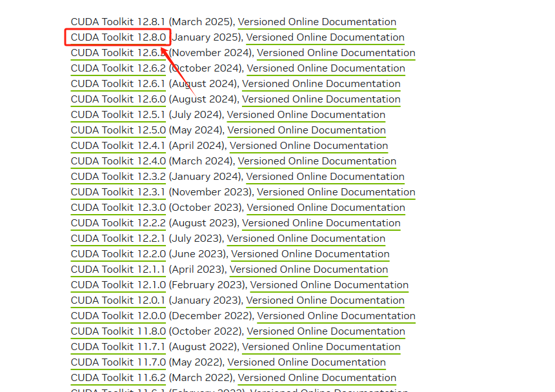
Task: Open documentation for 12.0.0 December 2022
Action: coord(336,316)
